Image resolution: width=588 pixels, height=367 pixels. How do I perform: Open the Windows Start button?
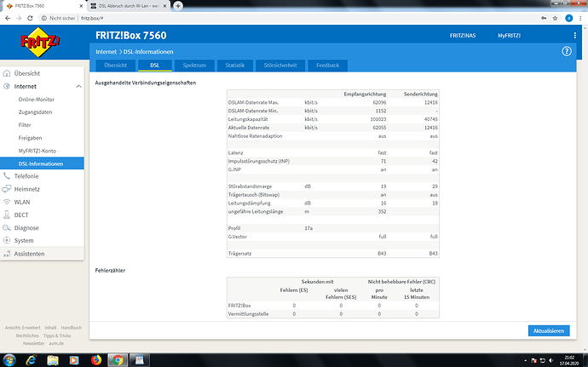click(x=9, y=360)
